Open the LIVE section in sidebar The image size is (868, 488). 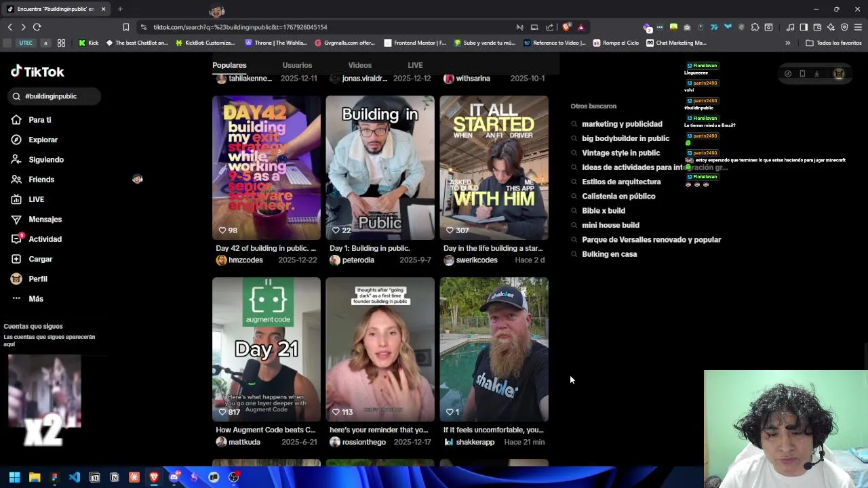tap(28, 199)
